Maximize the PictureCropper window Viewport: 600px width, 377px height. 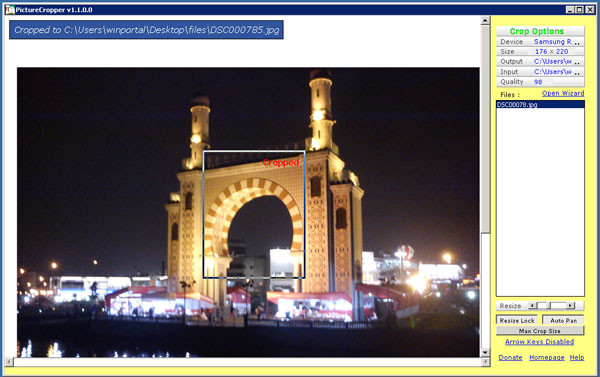click(580, 10)
